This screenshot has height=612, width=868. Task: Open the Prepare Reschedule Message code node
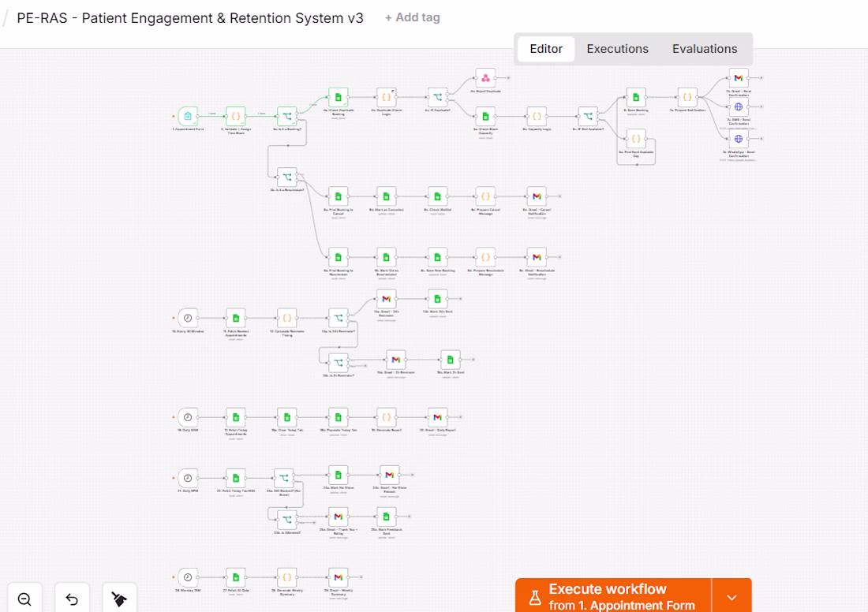tap(485, 257)
